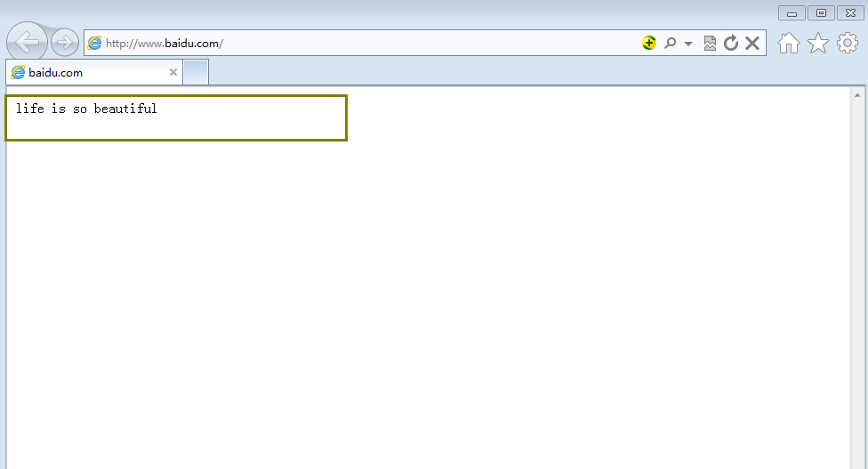Stop loading with the X icon
Viewport: 868px width, 469px height.
point(751,43)
